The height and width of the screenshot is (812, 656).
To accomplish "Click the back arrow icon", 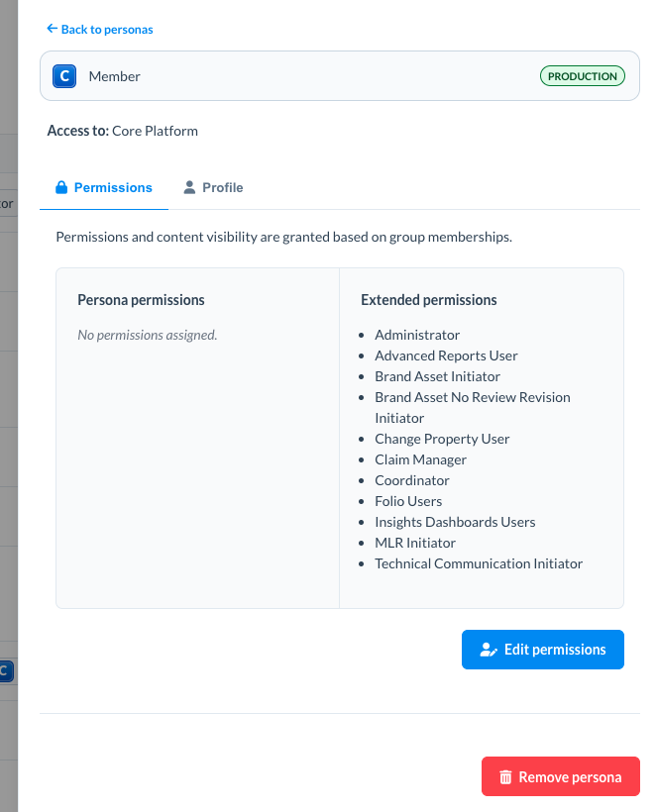I will 52,30.
